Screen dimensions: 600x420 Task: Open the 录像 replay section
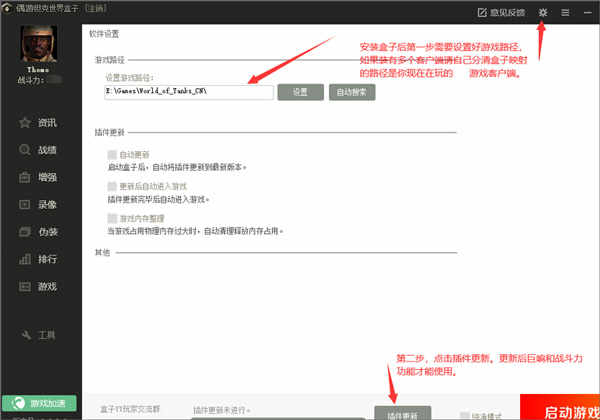click(38, 205)
